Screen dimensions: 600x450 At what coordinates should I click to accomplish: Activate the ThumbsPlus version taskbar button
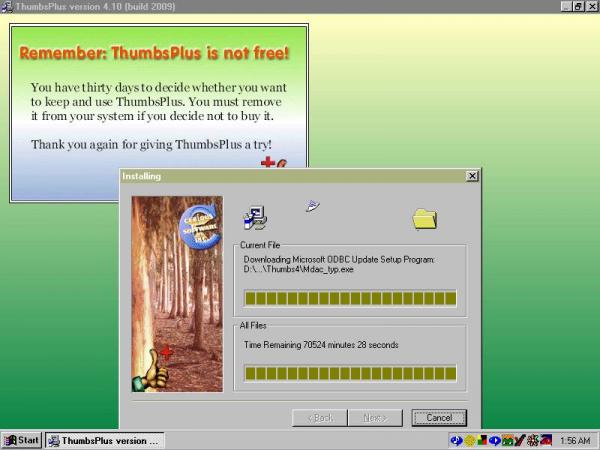tap(104, 441)
